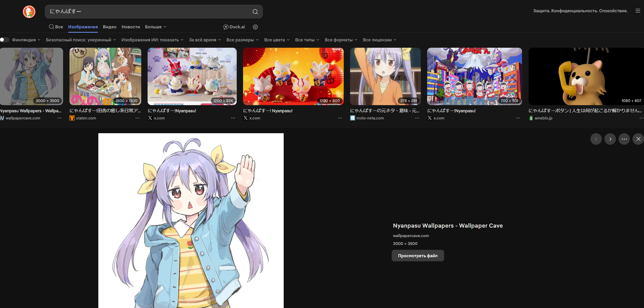
Task: Open Все лицензии license filter
Action: [x=379, y=40]
